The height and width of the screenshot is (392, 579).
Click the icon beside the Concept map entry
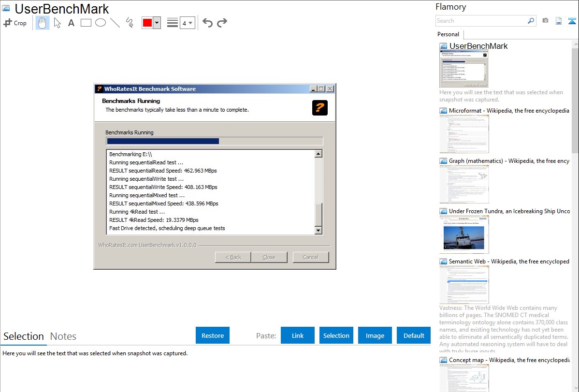443,360
